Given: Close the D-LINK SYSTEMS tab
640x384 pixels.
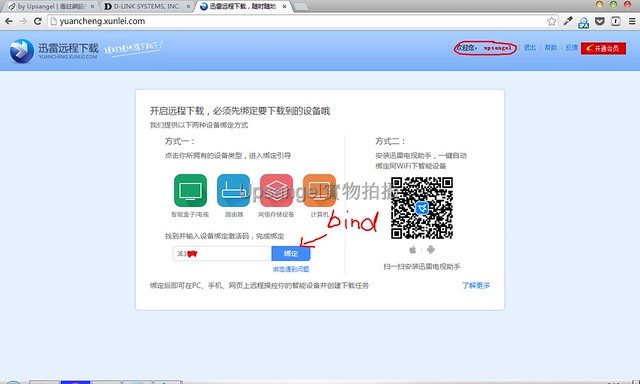Looking at the screenshot, I should coord(188,7).
